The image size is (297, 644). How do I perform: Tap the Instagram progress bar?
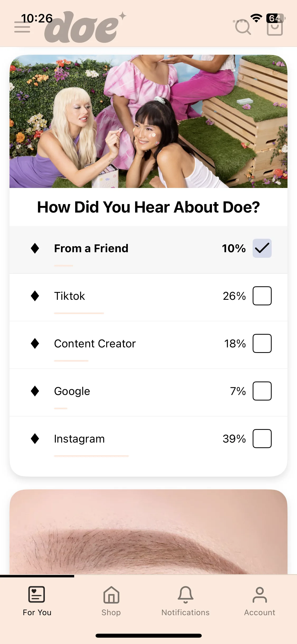coord(91,456)
